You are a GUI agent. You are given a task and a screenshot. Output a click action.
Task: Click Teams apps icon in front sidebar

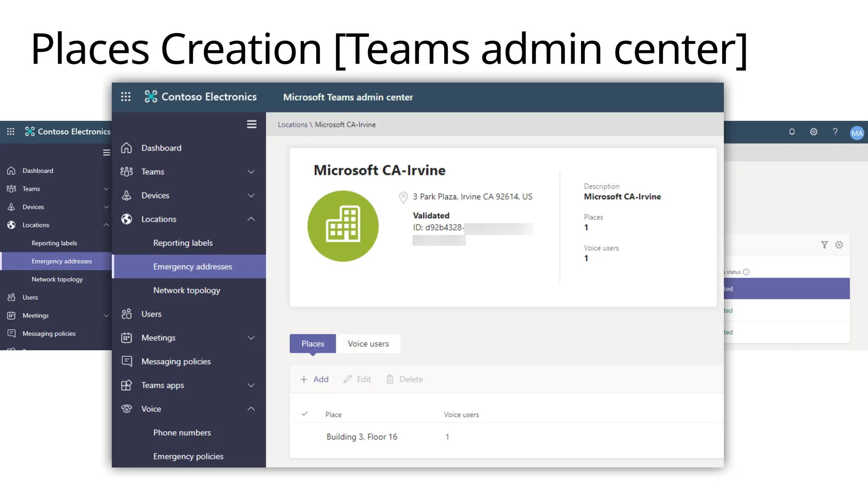click(x=126, y=385)
